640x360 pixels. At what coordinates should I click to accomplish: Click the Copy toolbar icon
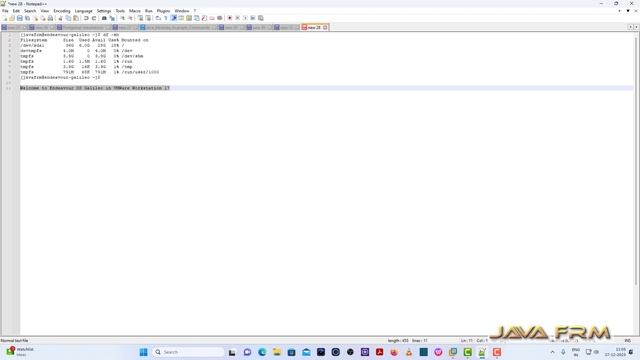coord(68,18)
